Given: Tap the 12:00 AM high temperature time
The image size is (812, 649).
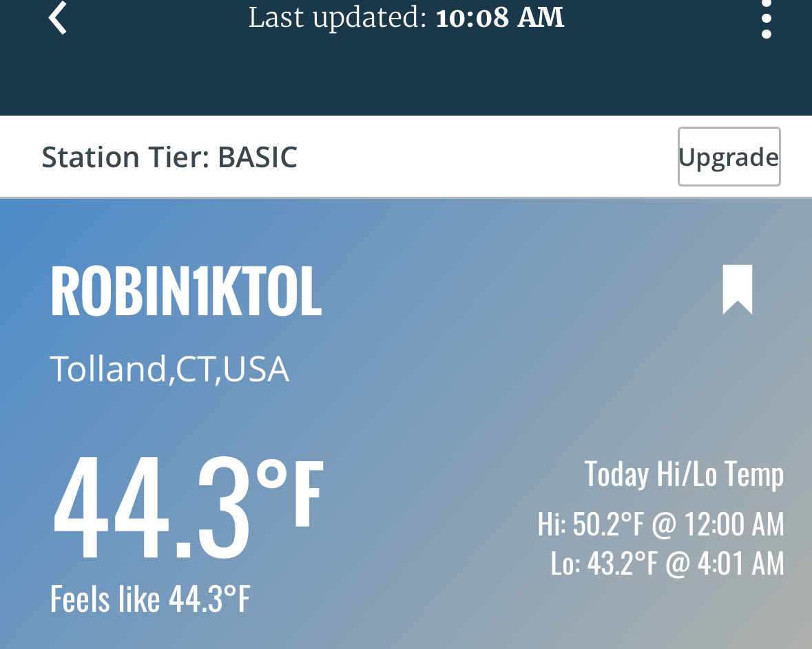Looking at the screenshot, I should point(733,524).
